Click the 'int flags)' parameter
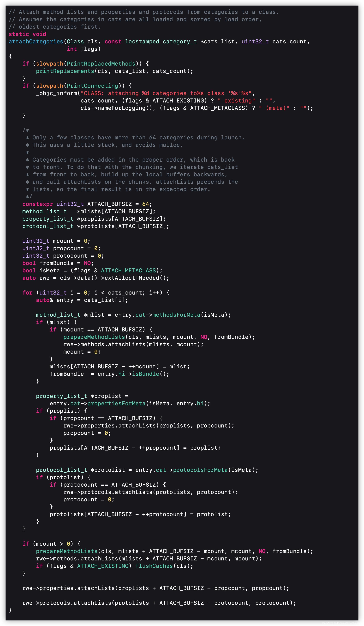This screenshot has height=626, width=364. [84, 49]
